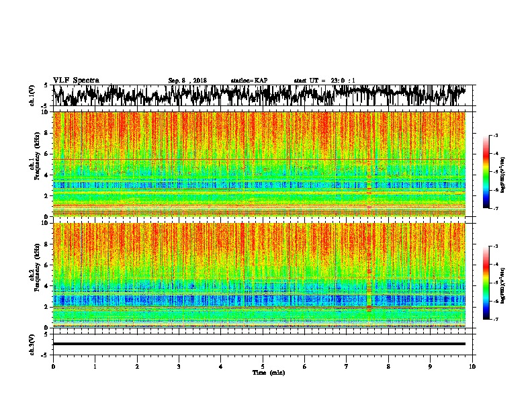
Task: Click "-3" on the ch.2 color bar
Action: pos(495,246)
